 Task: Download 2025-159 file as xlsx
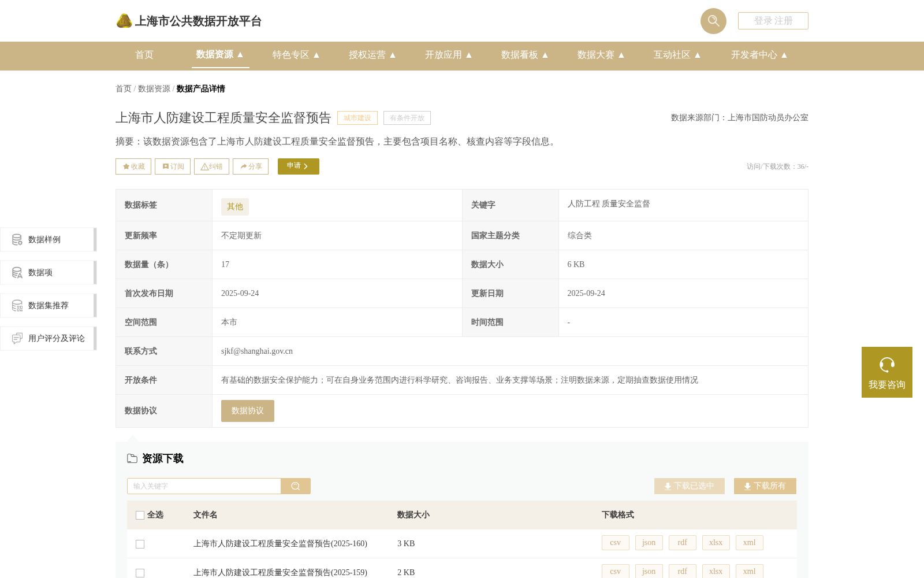716,571
